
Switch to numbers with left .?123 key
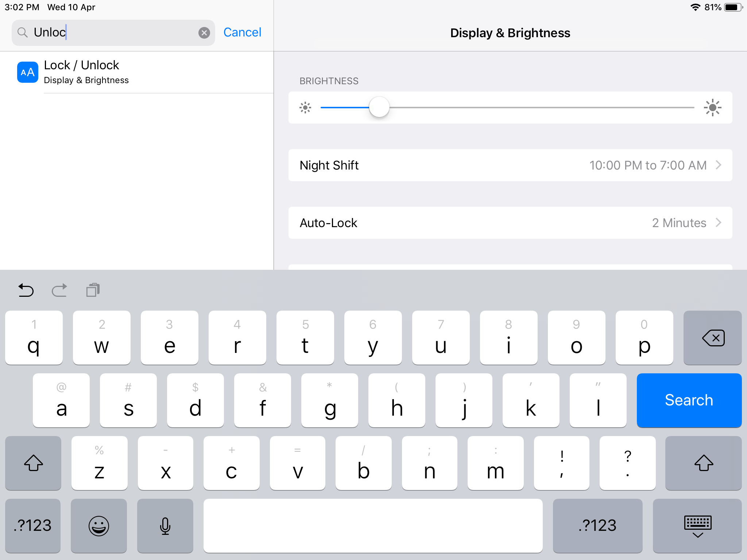tap(33, 526)
